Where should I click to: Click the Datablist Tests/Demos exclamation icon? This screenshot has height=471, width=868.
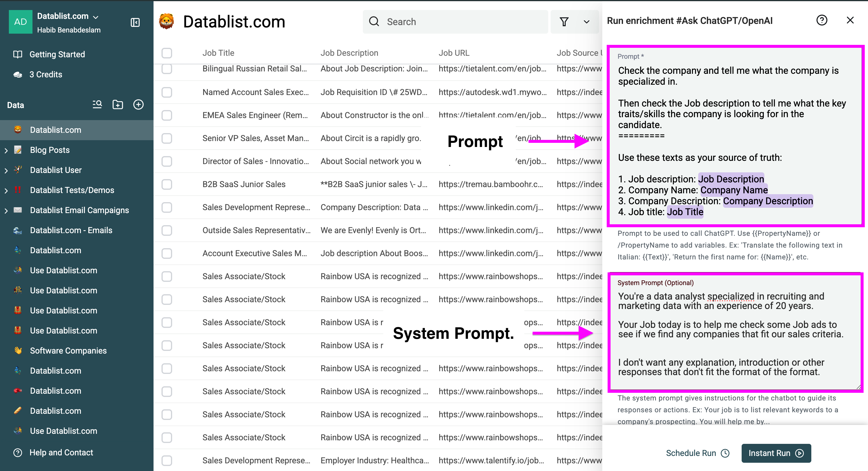(x=17, y=190)
